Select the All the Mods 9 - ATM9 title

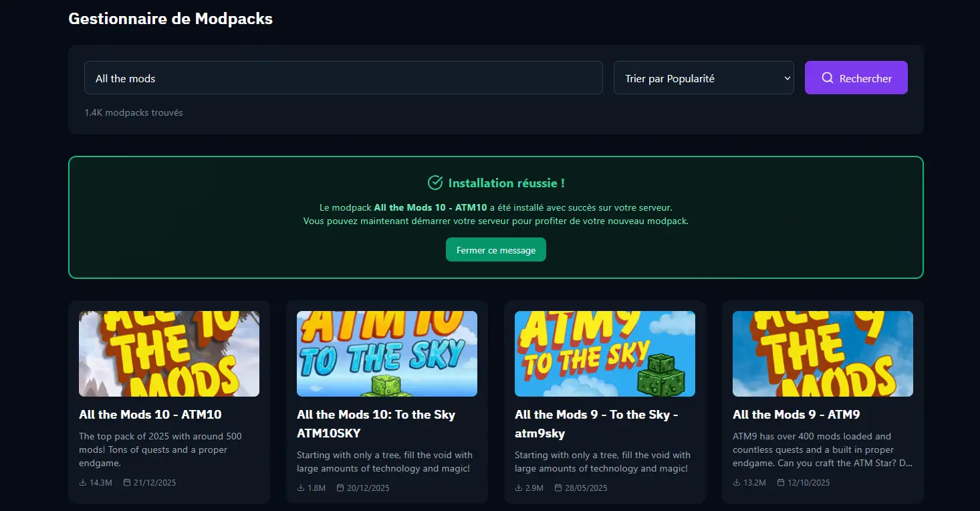[x=795, y=414]
